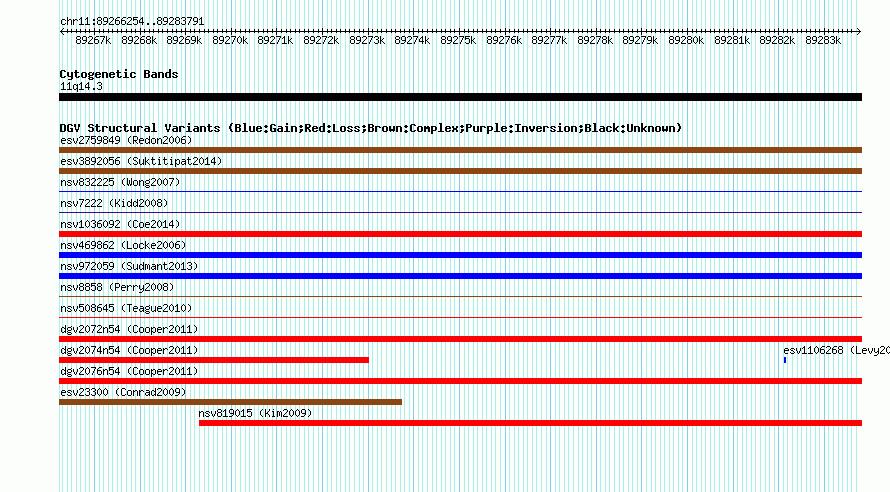Open nsv8858 (Perry2008) variant label

tap(117, 287)
